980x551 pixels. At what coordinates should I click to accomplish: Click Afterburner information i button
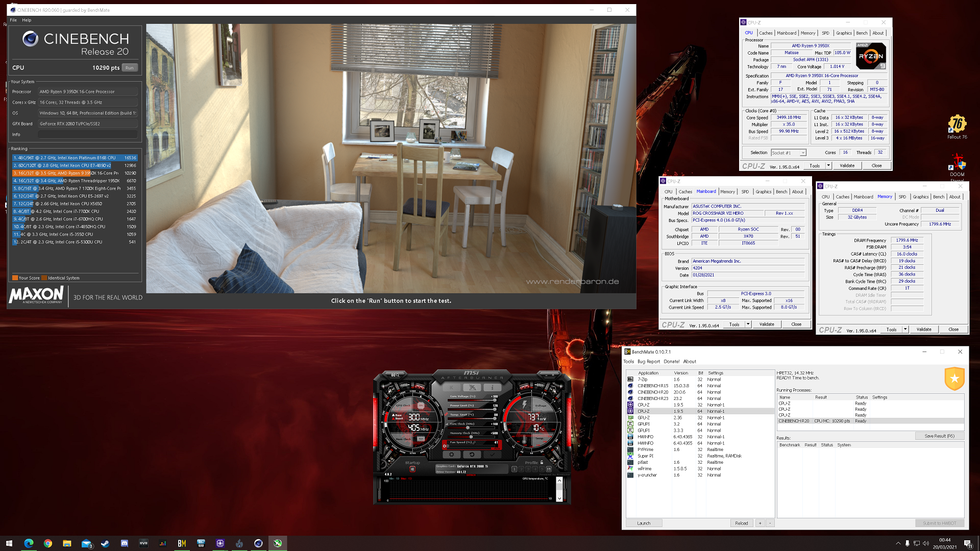pyautogui.click(x=492, y=388)
